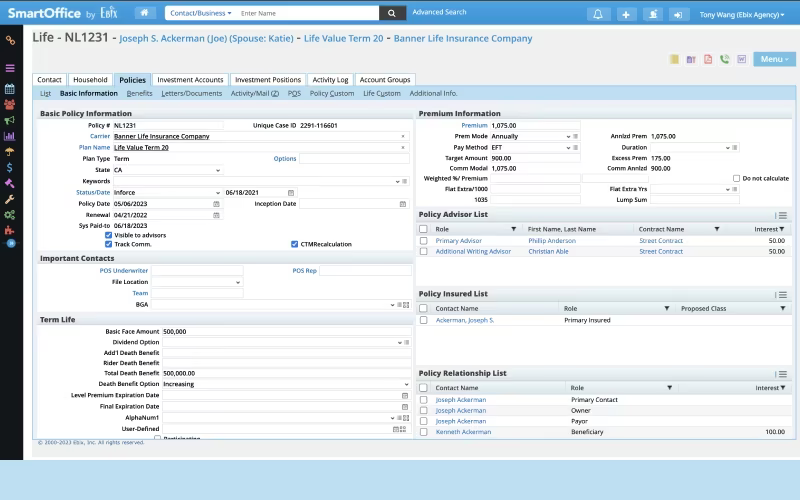Open the Phillip Anderson advisor link
This screenshot has height=500, width=800.
coord(552,240)
